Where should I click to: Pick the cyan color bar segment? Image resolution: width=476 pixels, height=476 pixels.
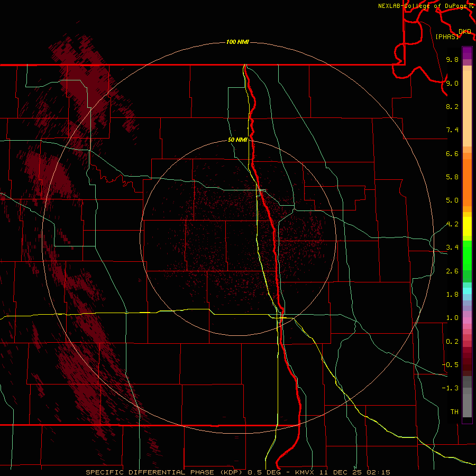[x=467, y=291]
